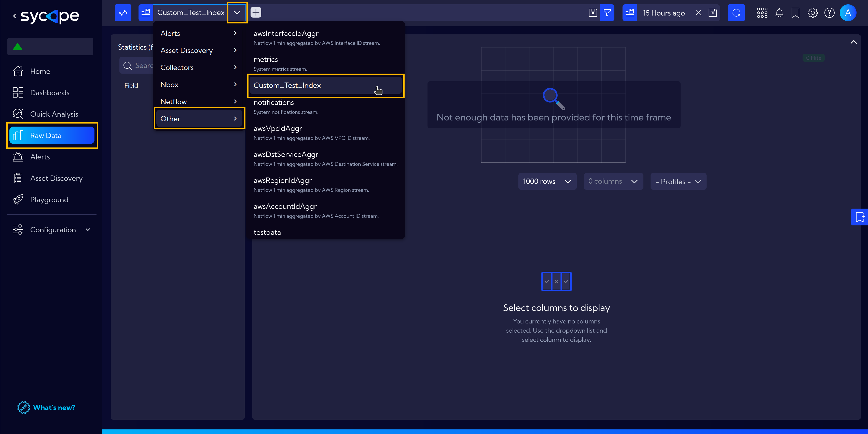
Task: Click the green triangle status indicator
Action: (x=18, y=47)
